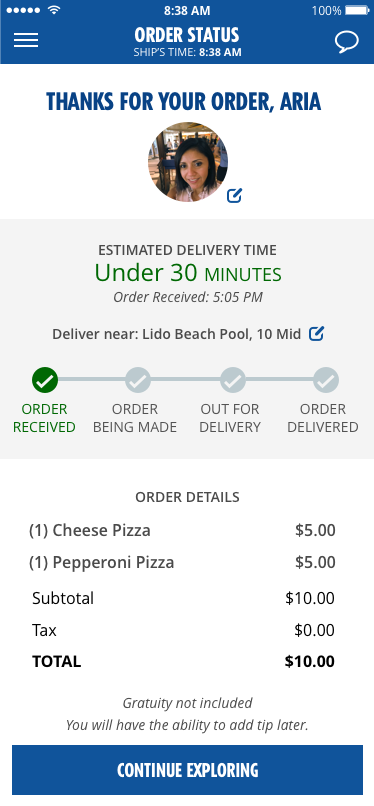This screenshot has height=806, width=374.
Task: Select the Cheese Pizza order line
Action: pyautogui.click(x=182, y=530)
